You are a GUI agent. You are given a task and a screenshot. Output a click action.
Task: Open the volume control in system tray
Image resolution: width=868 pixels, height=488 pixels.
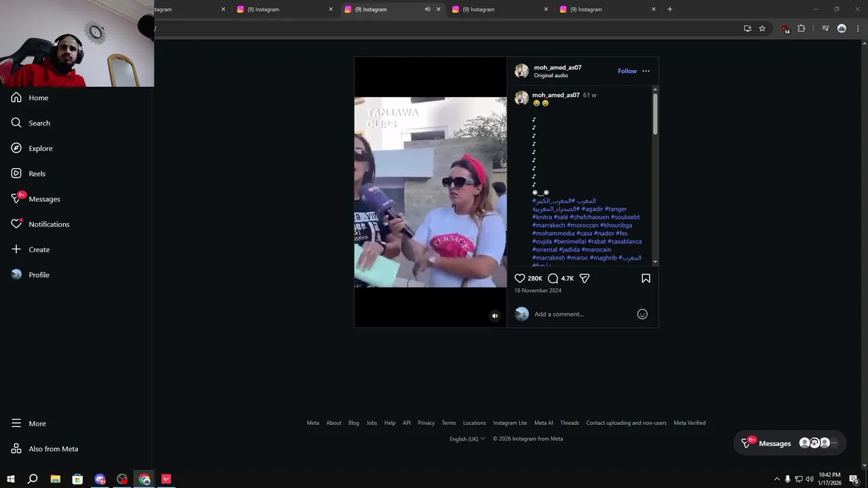pos(809,479)
